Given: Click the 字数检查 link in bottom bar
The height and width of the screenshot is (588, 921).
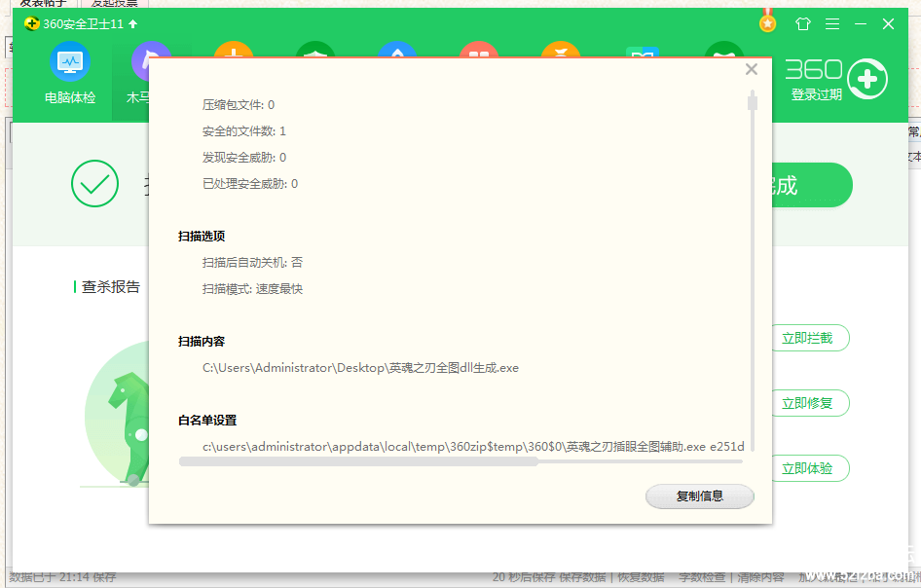Looking at the screenshot, I should click(702, 577).
